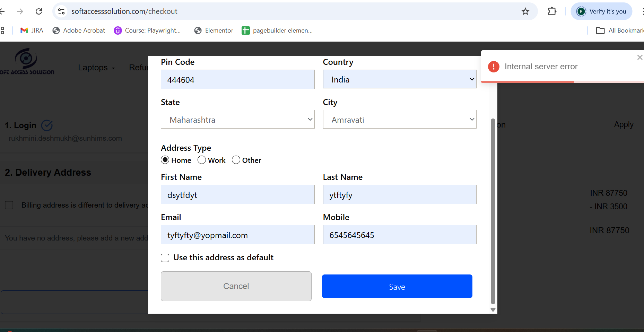Click the red error alert icon
The width and height of the screenshot is (644, 332).
point(494,67)
